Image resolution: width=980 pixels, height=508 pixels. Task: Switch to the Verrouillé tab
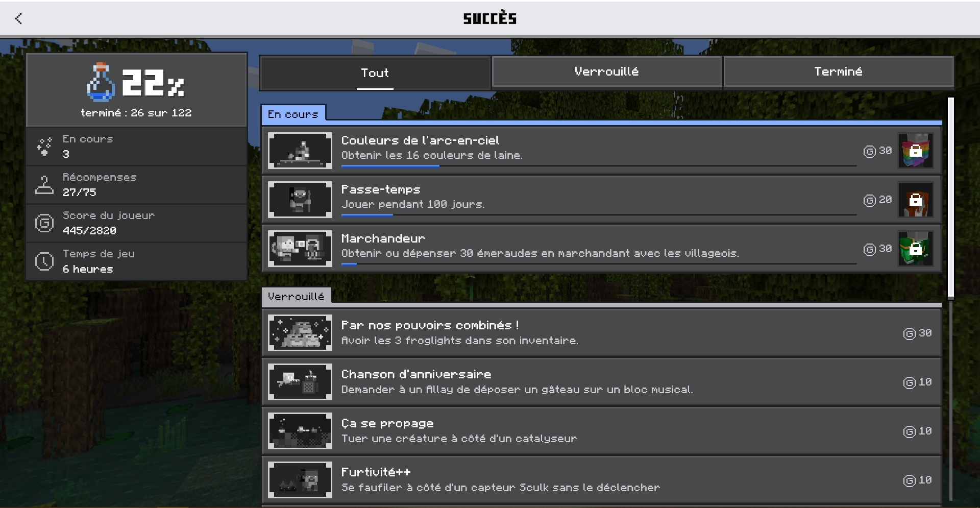click(x=606, y=72)
